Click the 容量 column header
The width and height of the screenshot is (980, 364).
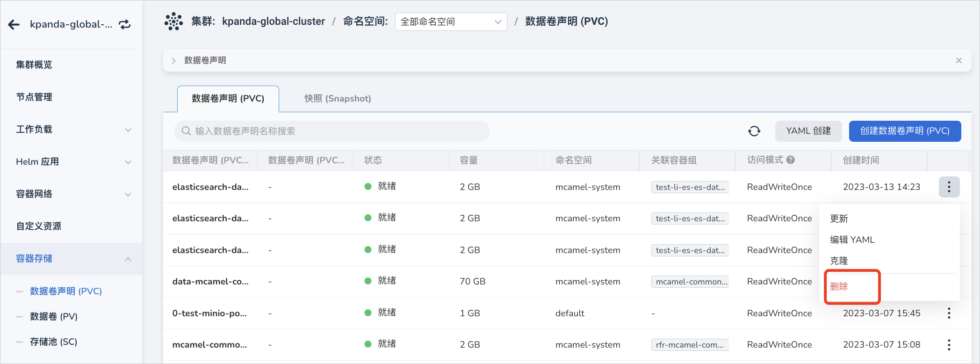tap(469, 160)
